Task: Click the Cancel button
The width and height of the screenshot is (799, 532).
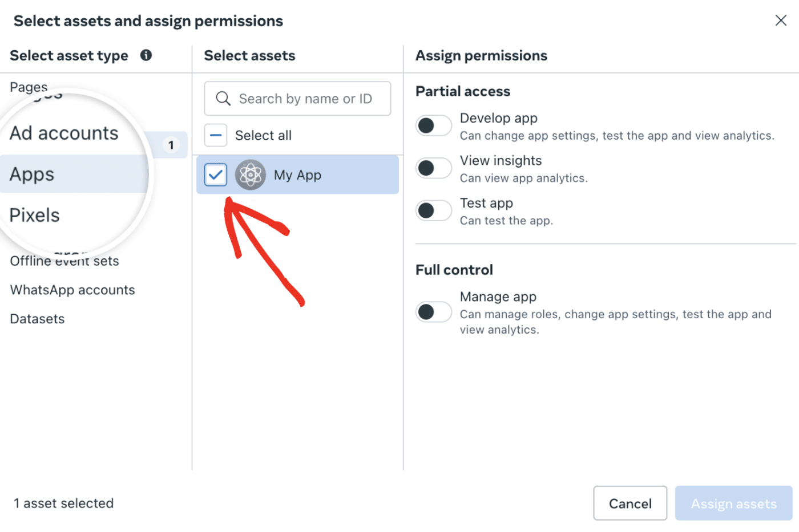Action: [x=630, y=503]
